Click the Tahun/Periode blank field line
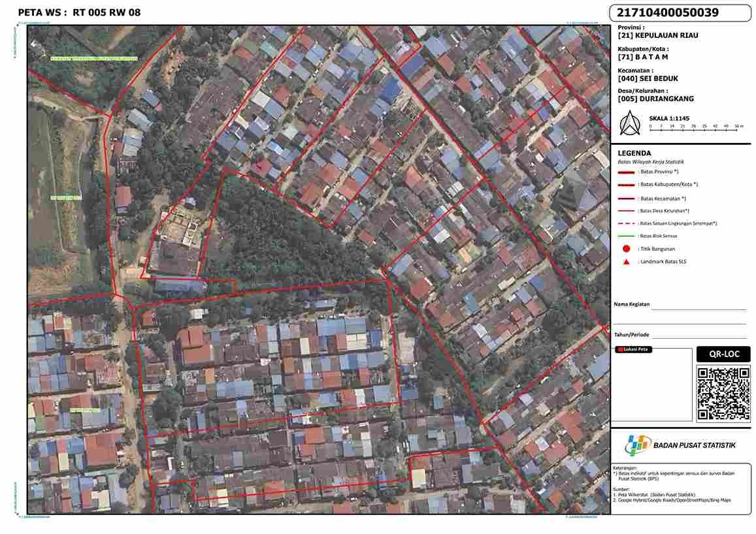756x534 pixels. [700, 337]
